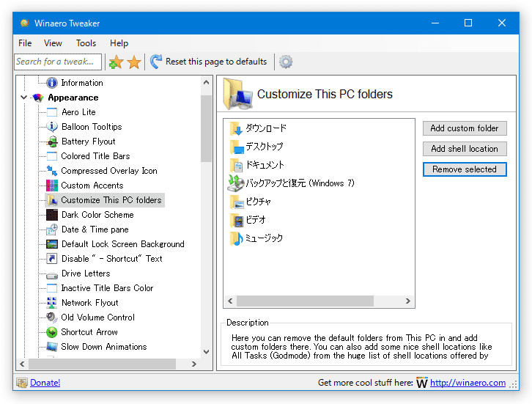Select Drive Letters in tree

point(86,273)
